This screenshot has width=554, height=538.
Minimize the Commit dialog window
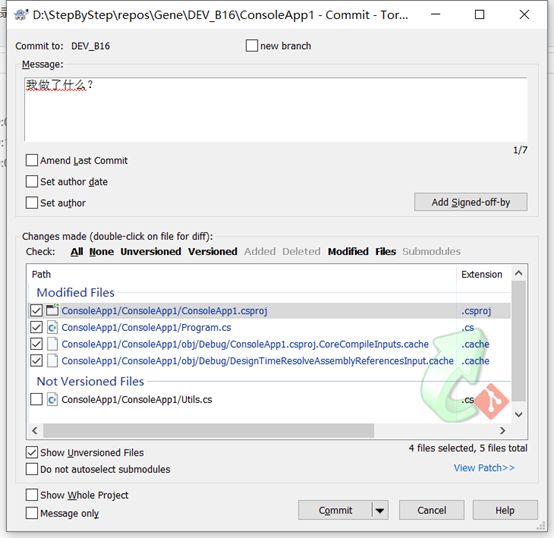(436, 14)
